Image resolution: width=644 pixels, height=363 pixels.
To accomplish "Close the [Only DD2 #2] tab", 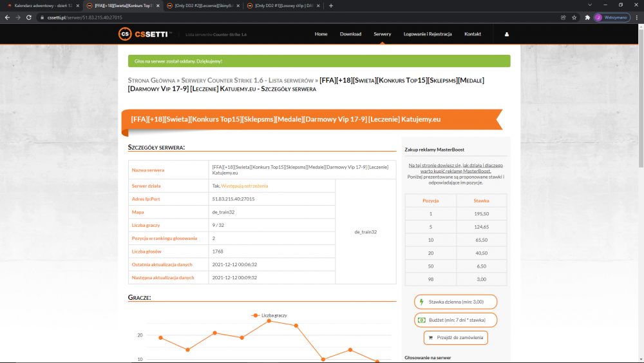I will tap(238, 6).
